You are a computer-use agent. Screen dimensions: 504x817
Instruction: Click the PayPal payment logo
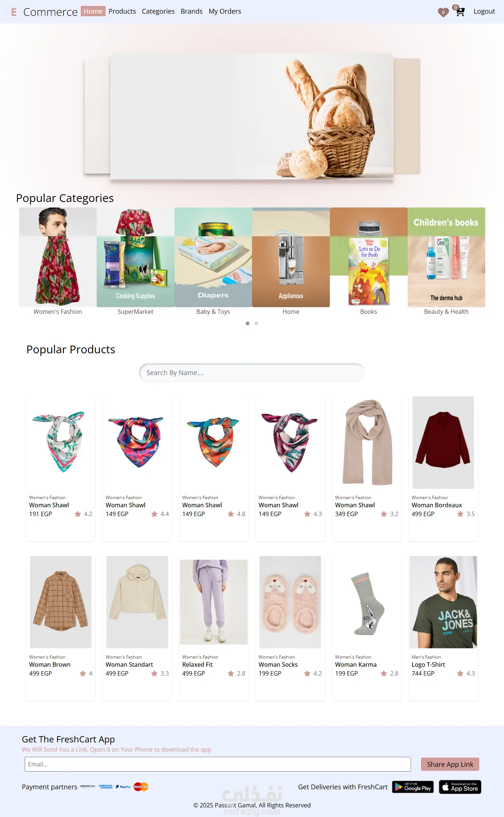(123, 787)
